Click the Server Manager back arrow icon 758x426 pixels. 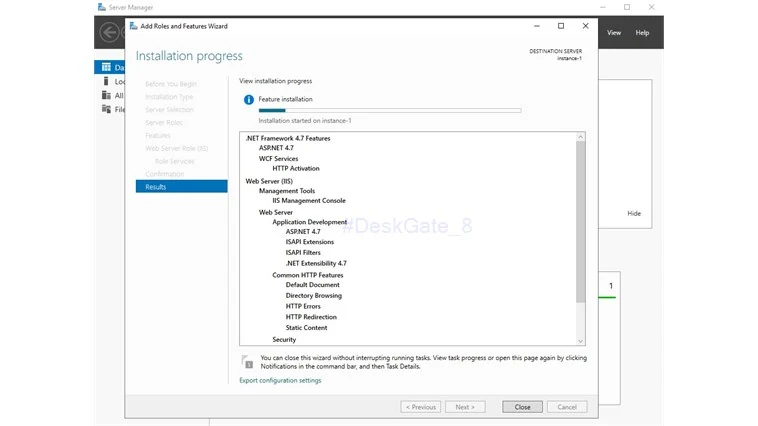click(109, 32)
